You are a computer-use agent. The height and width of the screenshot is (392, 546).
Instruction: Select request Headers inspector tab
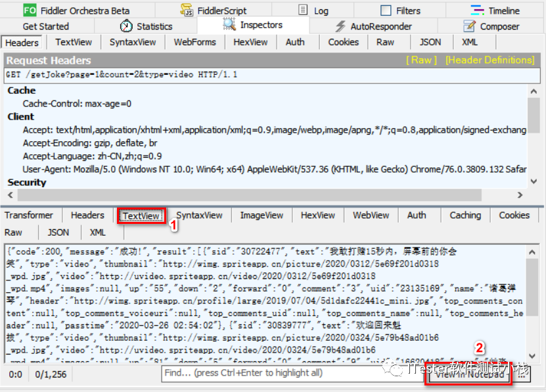[x=22, y=43]
